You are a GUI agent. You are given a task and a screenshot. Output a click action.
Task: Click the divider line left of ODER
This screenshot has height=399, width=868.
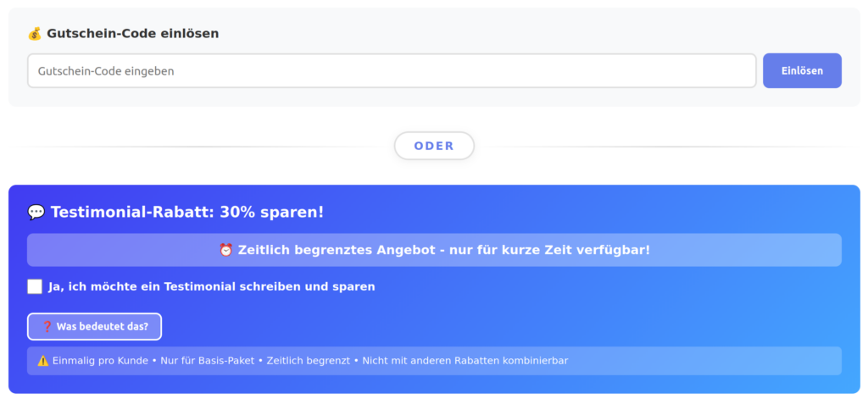point(203,147)
